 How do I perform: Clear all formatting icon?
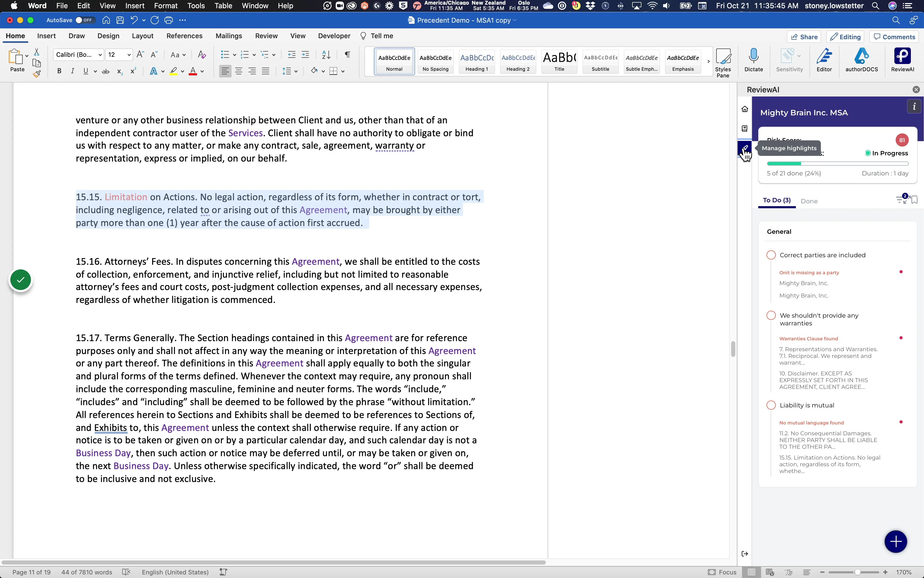(x=202, y=55)
